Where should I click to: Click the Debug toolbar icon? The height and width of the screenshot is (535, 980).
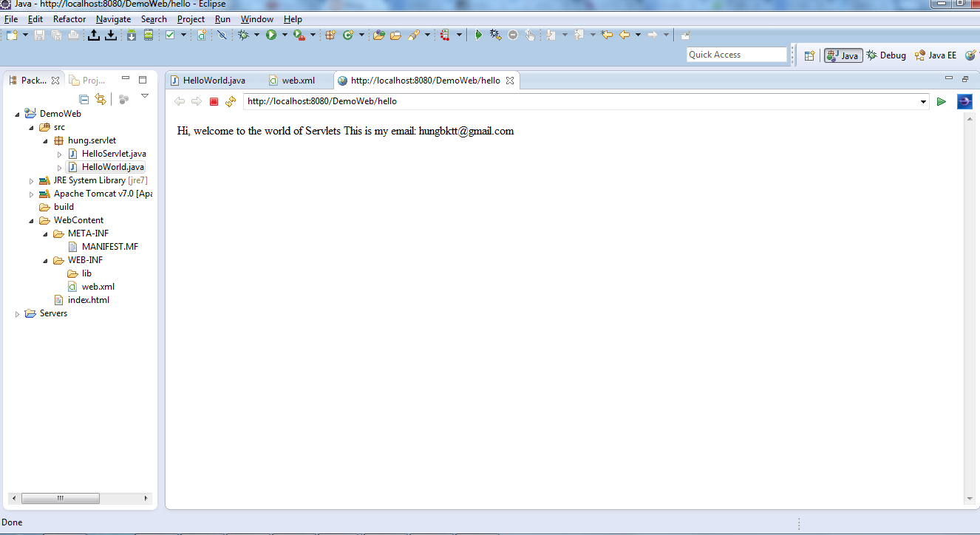242,35
